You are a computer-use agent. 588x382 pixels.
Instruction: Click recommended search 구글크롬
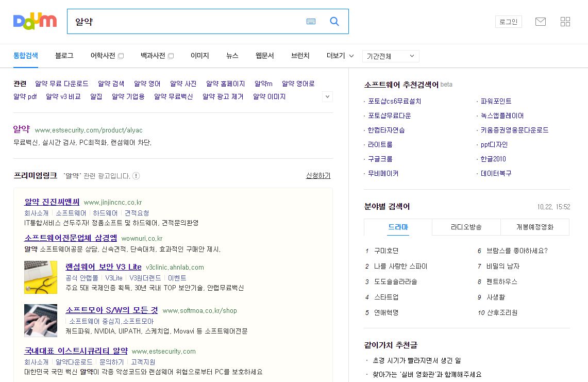(380, 159)
